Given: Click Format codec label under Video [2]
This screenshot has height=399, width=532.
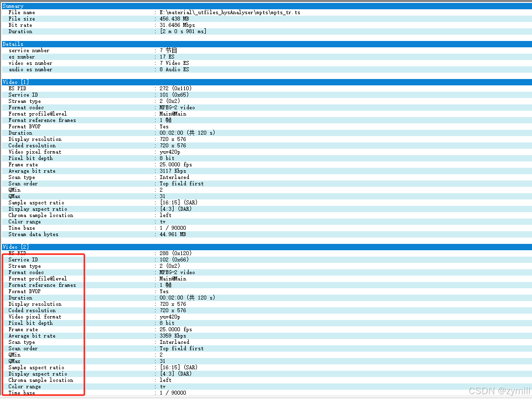Looking at the screenshot, I should pyautogui.click(x=26, y=273).
